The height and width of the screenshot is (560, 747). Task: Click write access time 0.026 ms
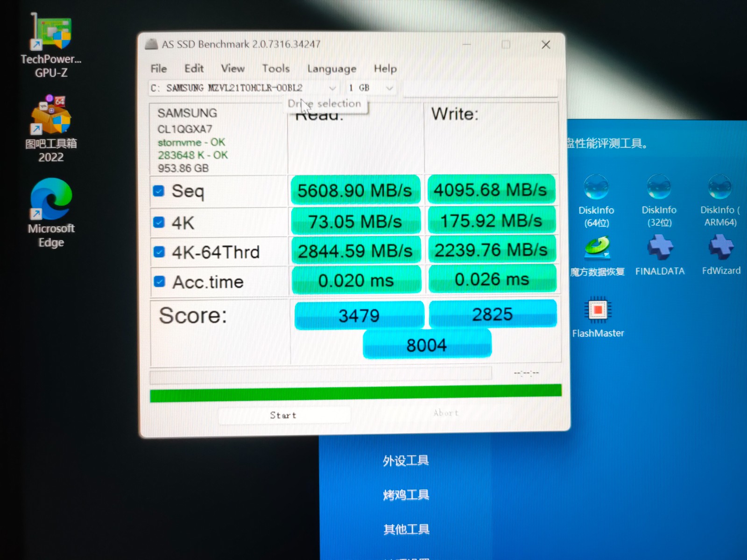tap(492, 279)
